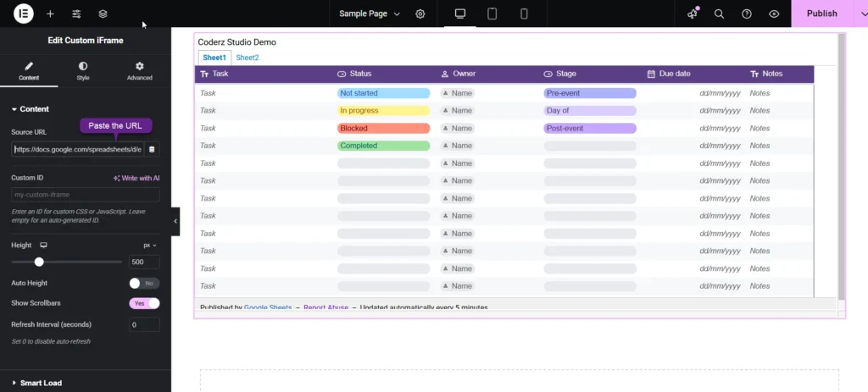Preview changes with eye icon
This screenshot has height=392, width=868.
(x=775, y=14)
